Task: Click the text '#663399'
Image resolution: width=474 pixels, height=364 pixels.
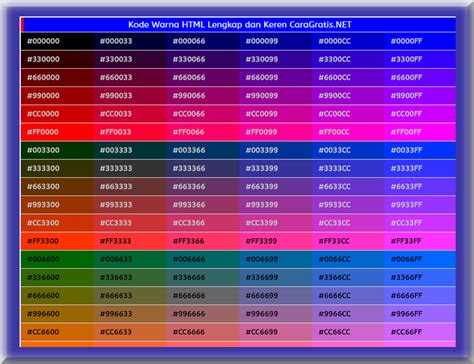Action: point(262,187)
